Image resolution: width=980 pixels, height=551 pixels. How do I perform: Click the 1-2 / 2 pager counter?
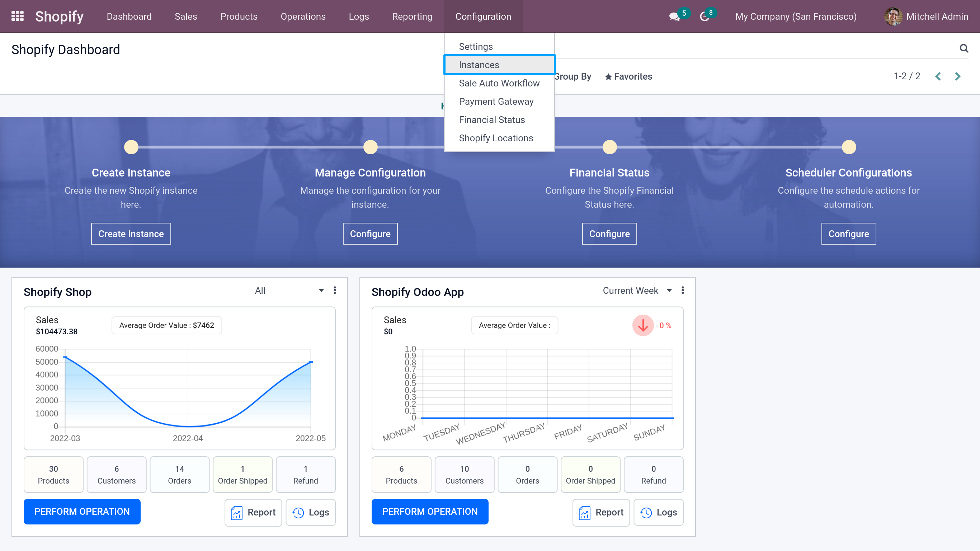tap(907, 76)
